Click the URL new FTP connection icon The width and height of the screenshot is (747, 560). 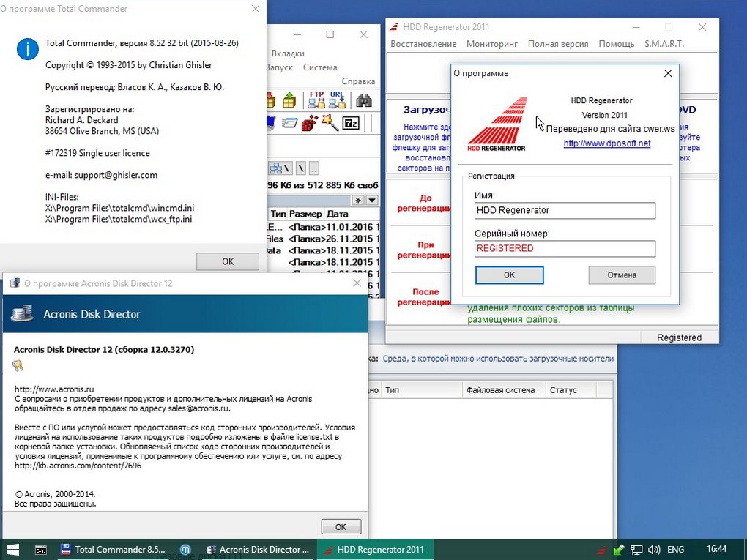tap(337, 100)
